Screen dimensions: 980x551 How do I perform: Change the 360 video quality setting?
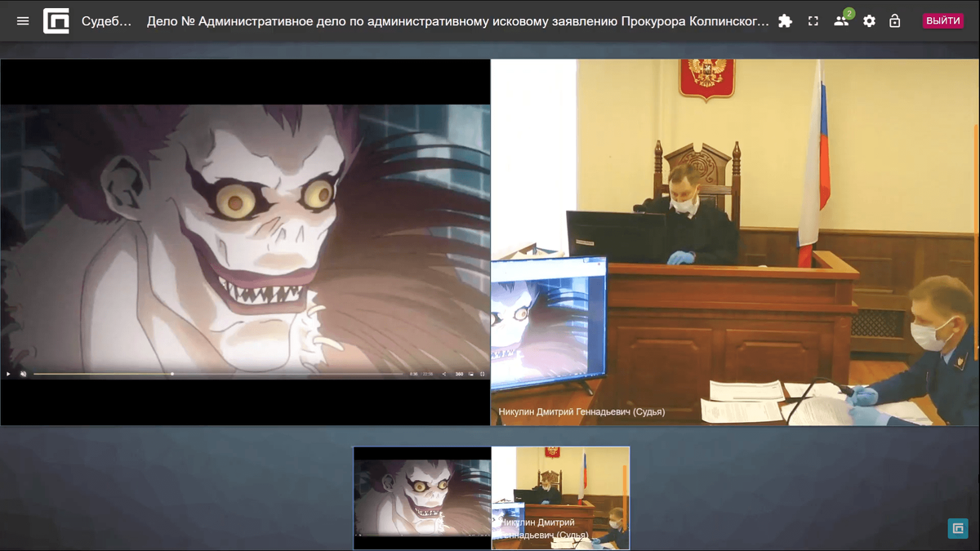point(459,374)
